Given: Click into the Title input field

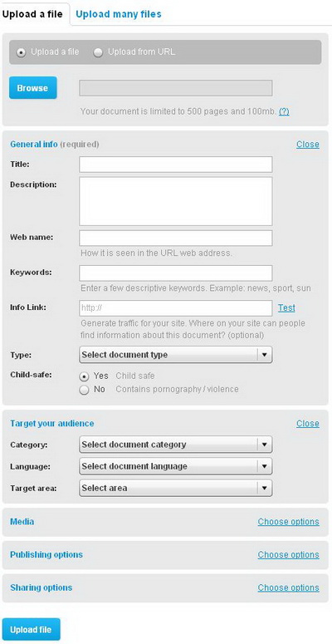Looking at the screenshot, I should [x=176, y=165].
